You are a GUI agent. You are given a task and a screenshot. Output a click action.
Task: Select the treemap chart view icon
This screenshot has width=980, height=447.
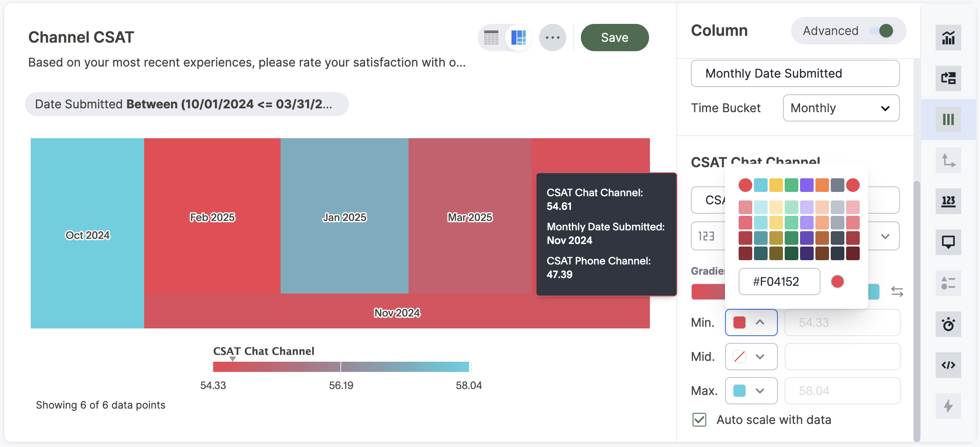tap(518, 38)
